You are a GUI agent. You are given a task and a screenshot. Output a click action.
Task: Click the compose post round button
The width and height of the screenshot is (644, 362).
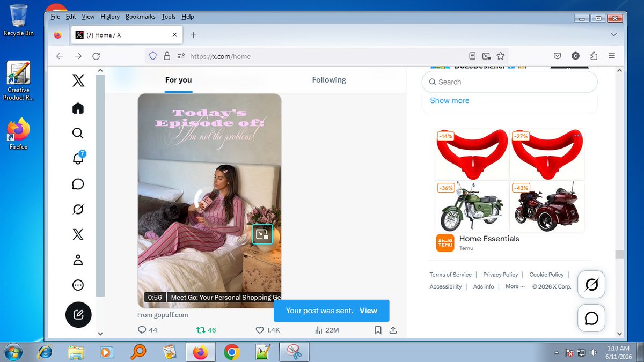tap(78, 314)
